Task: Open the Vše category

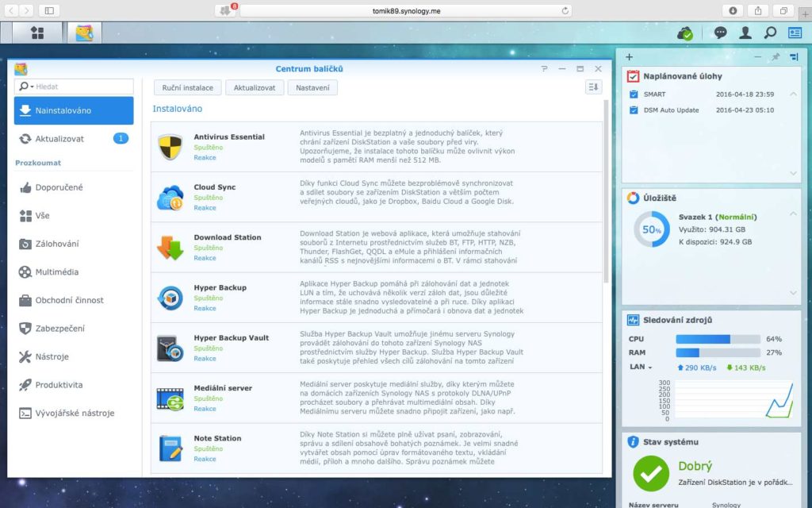Action: (74, 216)
